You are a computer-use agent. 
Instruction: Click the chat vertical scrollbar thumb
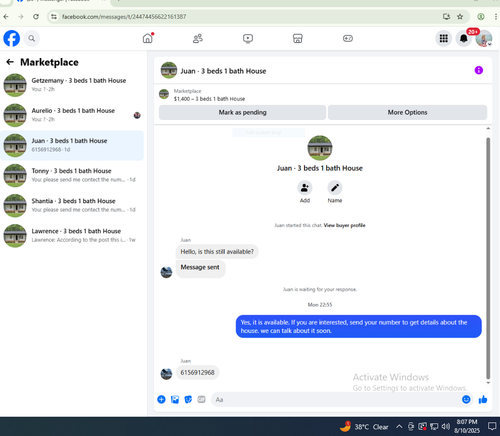coord(488,258)
